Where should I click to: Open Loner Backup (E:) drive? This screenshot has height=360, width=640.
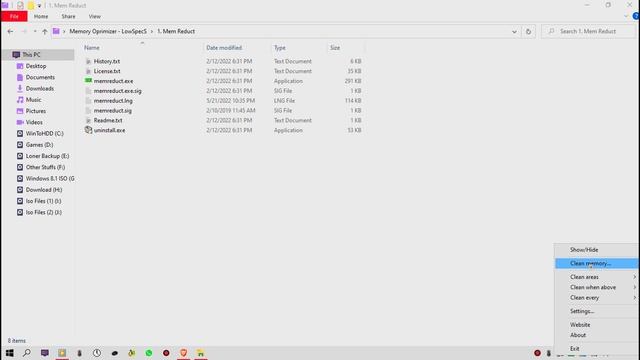click(47, 156)
